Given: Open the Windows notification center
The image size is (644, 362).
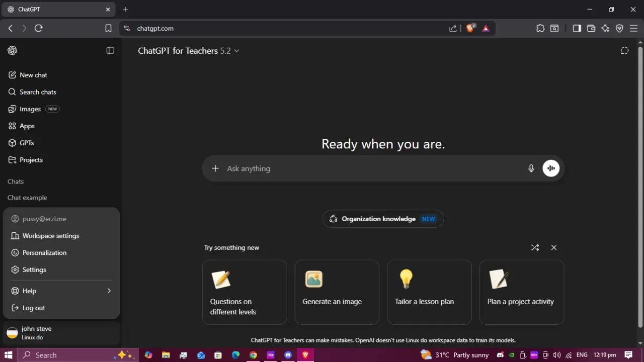Looking at the screenshot, I should [x=628, y=355].
